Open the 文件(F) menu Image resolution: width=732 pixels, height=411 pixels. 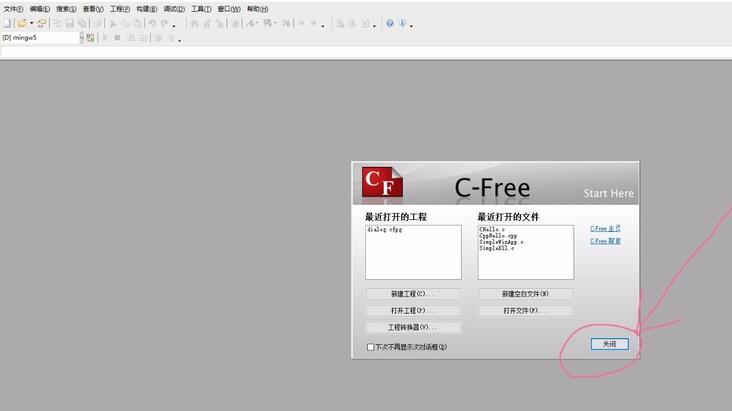tap(13, 9)
